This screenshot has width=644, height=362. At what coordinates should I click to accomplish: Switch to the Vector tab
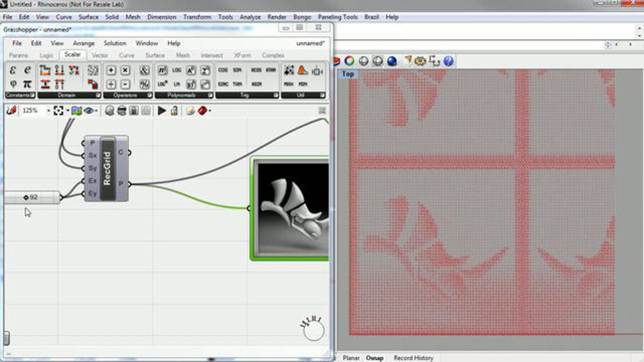[x=100, y=55]
